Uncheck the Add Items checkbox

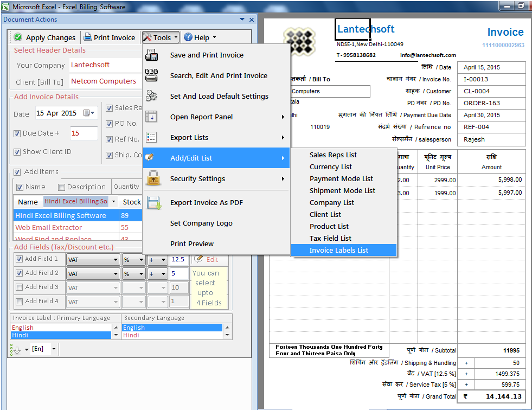[x=17, y=172]
